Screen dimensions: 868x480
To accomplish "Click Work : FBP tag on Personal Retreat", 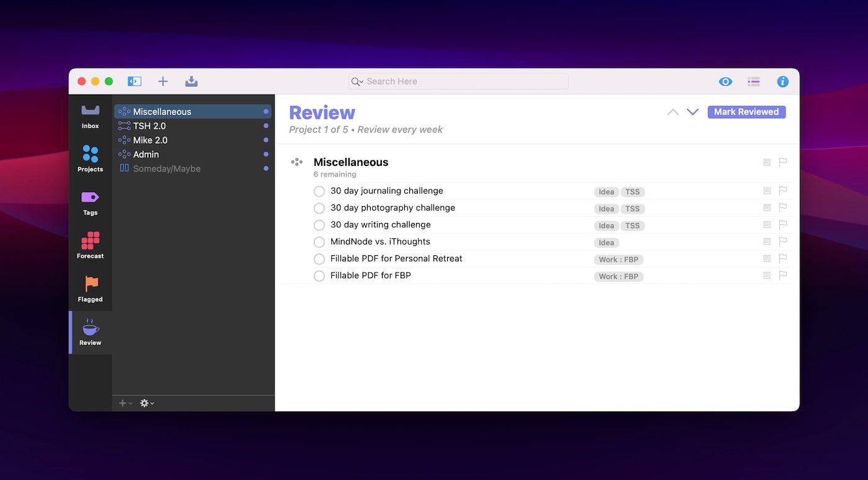I will tap(619, 260).
